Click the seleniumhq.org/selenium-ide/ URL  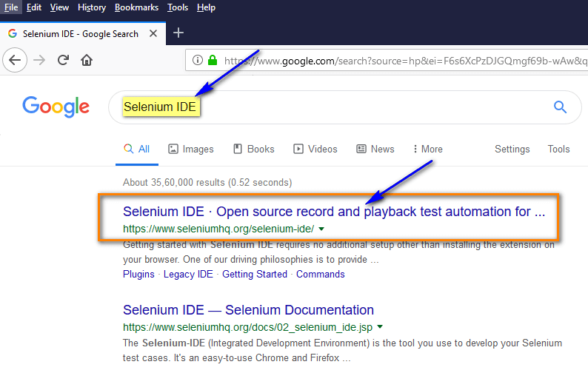coord(218,229)
